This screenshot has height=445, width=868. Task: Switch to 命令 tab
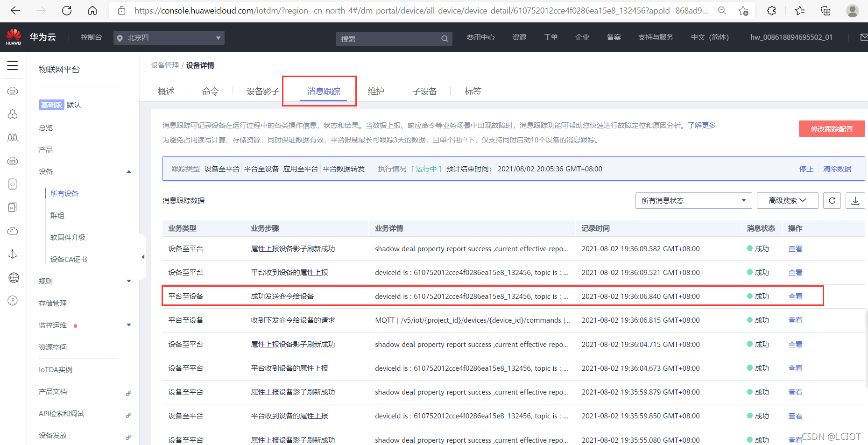click(210, 92)
